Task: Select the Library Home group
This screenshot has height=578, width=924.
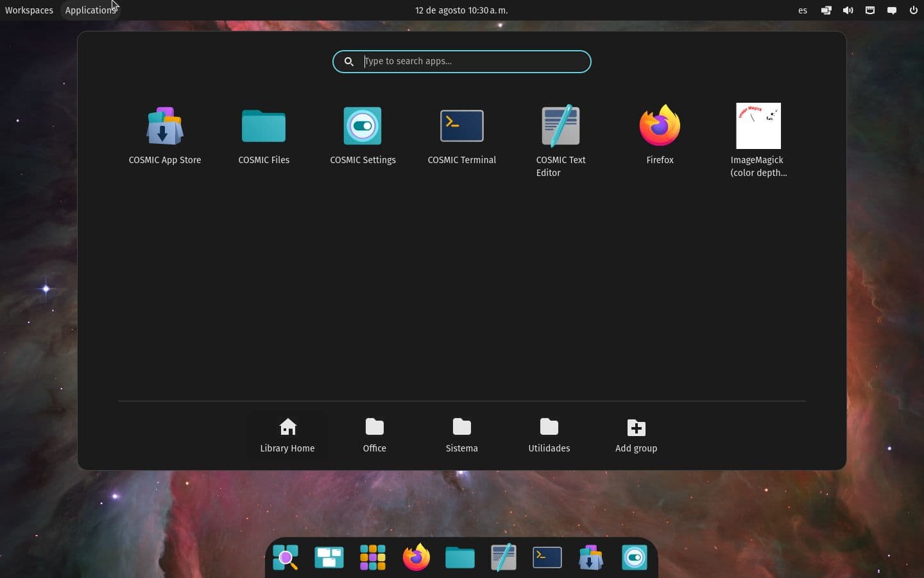Action: pyautogui.click(x=287, y=435)
